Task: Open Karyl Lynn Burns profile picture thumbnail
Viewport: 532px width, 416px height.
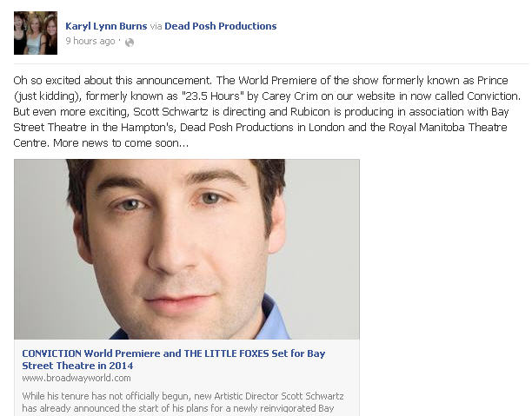Action: pyautogui.click(x=36, y=33)
